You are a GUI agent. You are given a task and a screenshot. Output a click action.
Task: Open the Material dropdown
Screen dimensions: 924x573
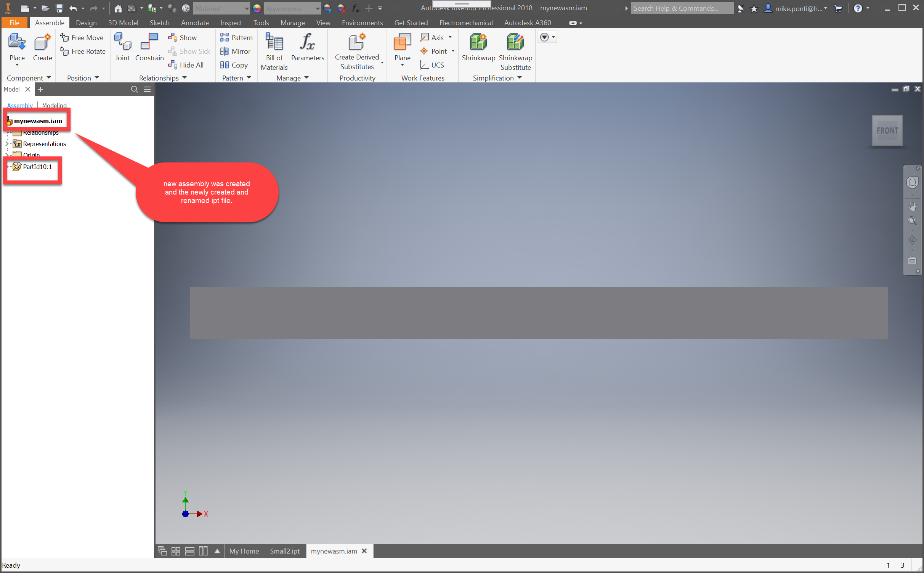[x=247, y=8]
